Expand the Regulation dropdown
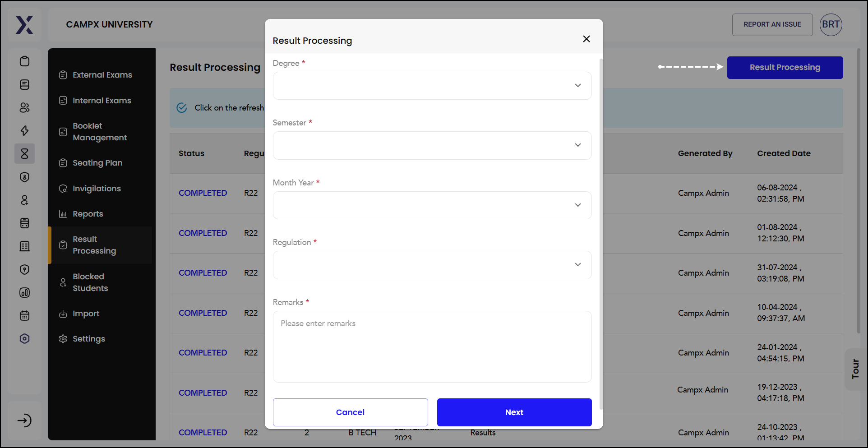The width and height of the screenshot is (868, 448). 432,265
